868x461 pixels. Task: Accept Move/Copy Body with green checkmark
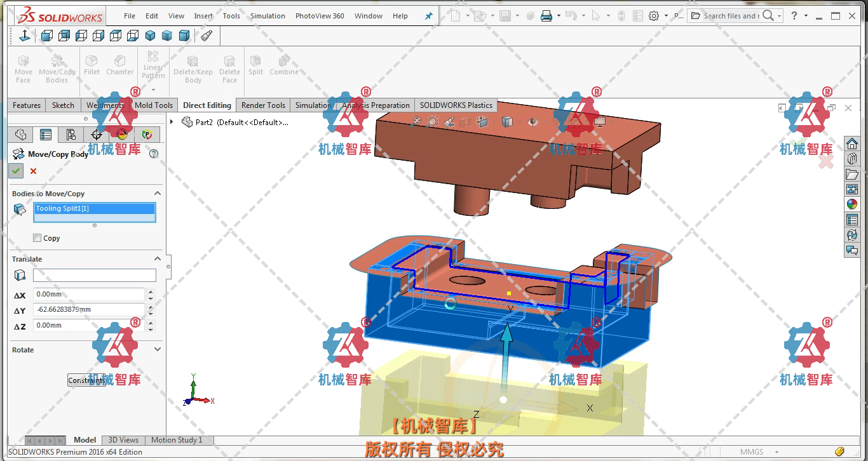pyautogui.click(x=16, y=170)
